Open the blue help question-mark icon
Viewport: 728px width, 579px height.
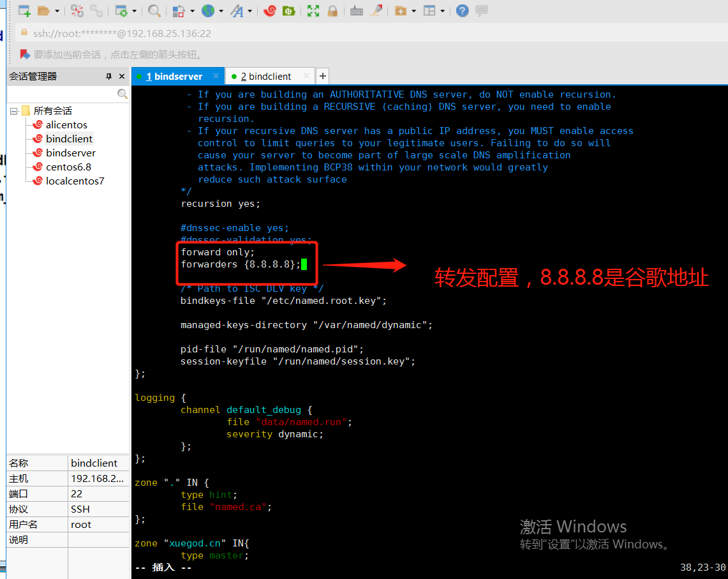tap(463, 11)
